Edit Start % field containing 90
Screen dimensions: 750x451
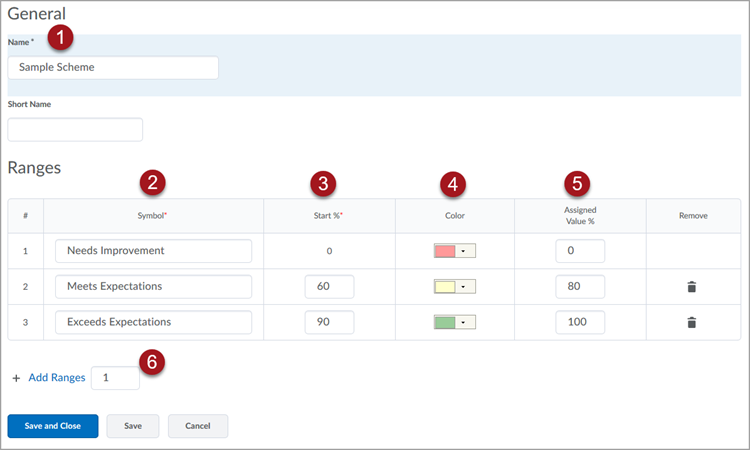pos(329,322)
